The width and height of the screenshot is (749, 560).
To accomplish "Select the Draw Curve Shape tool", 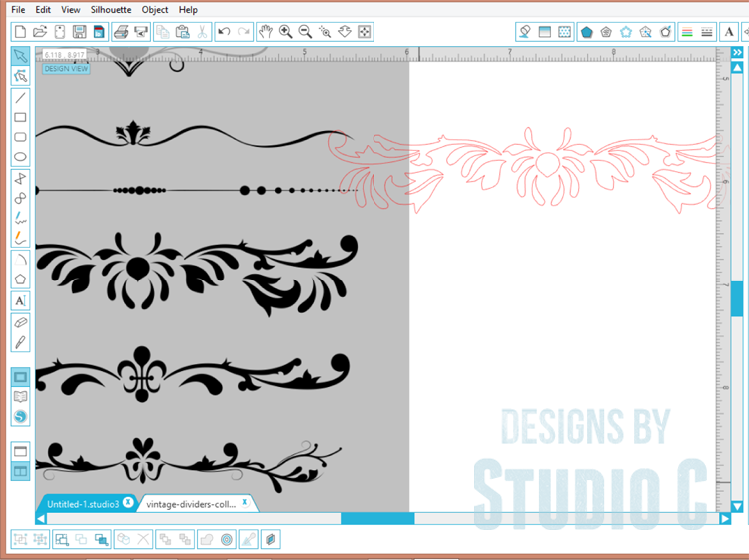I will 20,198.
